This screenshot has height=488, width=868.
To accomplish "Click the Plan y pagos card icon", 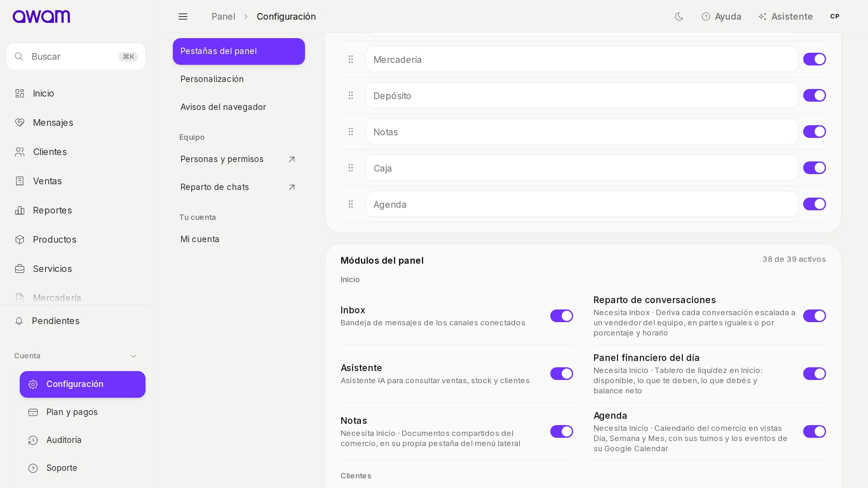I will point(33,412).
